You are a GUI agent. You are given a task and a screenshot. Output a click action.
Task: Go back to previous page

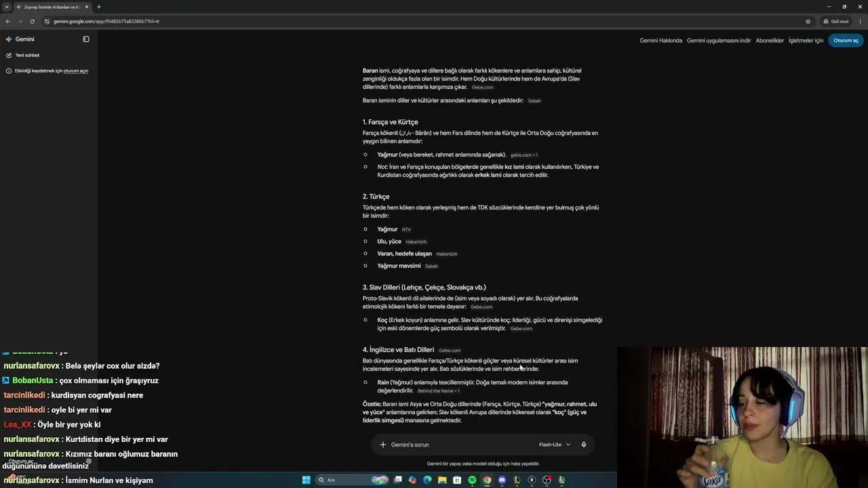tap(7, 21)
